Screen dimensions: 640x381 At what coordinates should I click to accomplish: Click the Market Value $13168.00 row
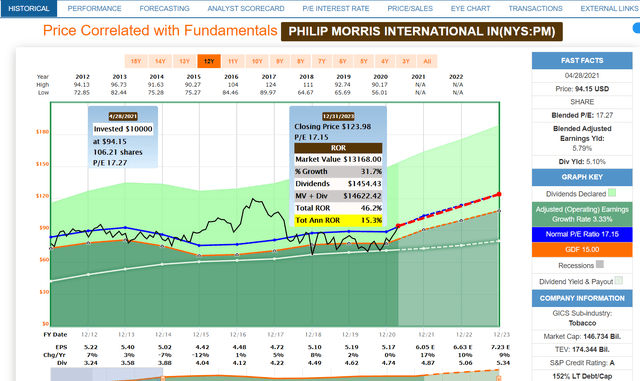338,159
